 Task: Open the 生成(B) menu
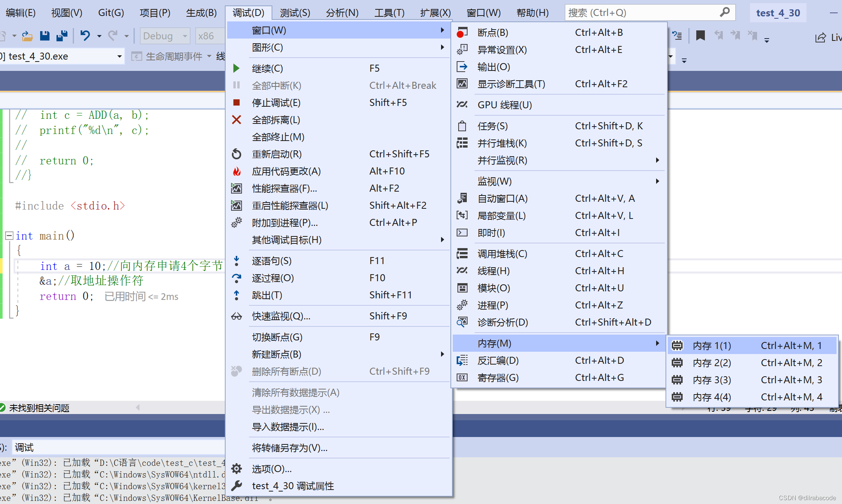(201, 13)
